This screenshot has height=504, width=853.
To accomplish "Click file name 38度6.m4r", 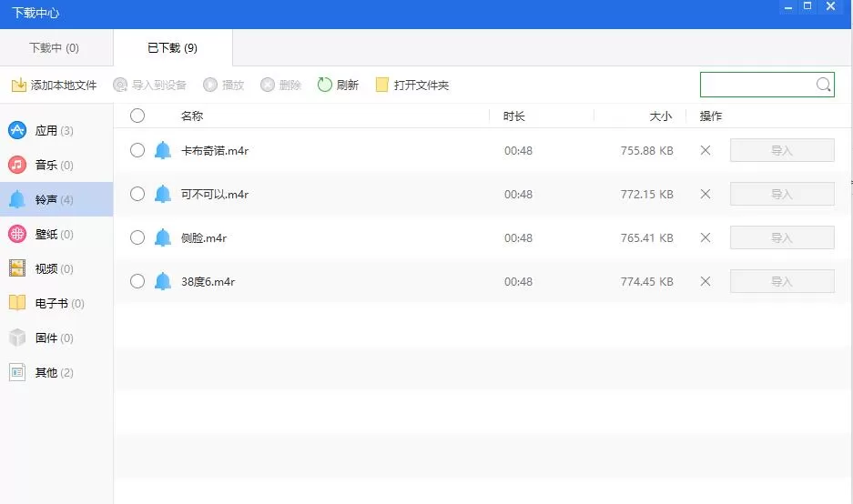I will [208, 281].
